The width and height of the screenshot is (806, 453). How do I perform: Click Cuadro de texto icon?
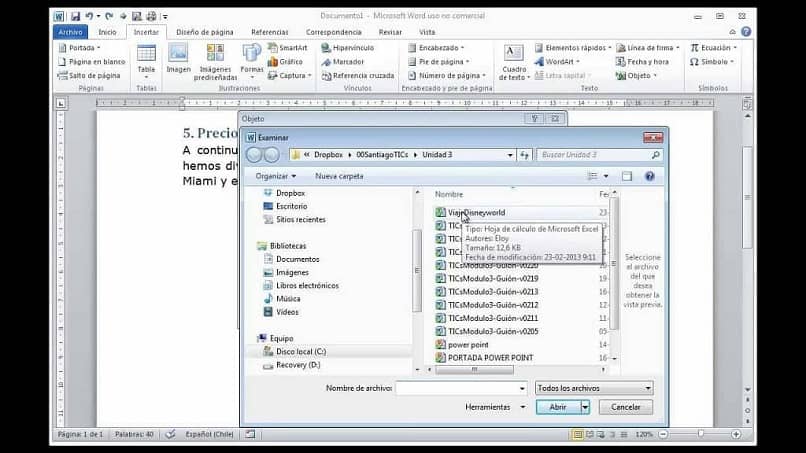[513, 62]
